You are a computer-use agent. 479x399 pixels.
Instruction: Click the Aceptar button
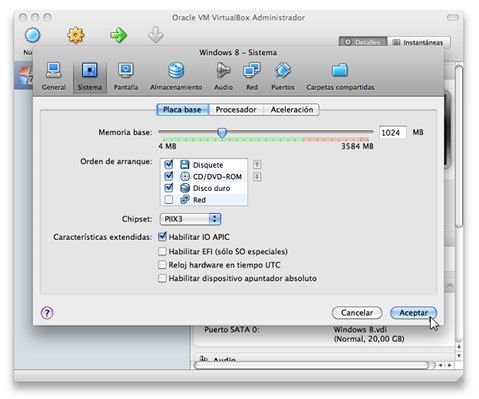(x=413, y=313)
